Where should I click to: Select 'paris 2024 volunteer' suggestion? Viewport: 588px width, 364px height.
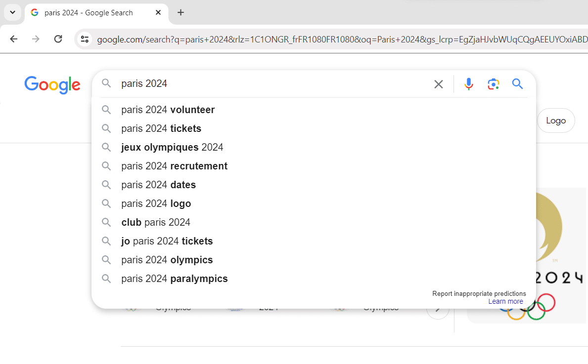click(x=168, y=110)
